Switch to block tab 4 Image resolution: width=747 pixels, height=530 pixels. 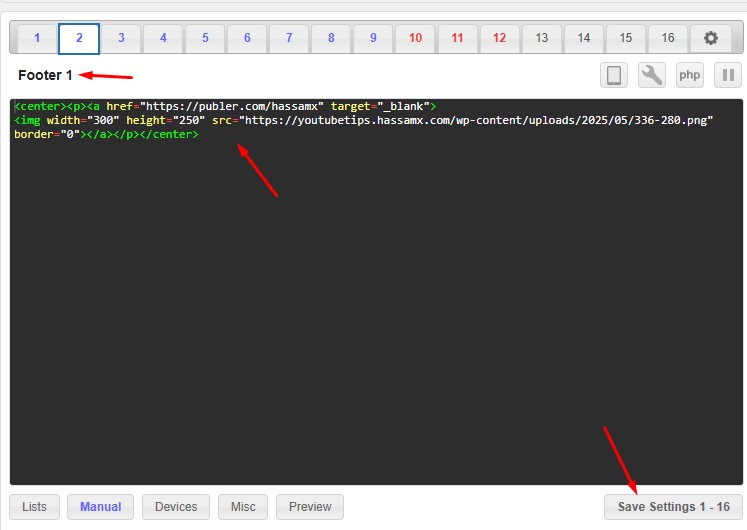[163, 38]
